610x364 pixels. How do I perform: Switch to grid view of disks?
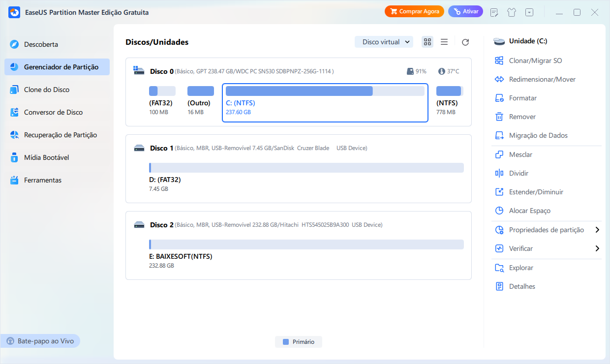click(x=427, y=42)
